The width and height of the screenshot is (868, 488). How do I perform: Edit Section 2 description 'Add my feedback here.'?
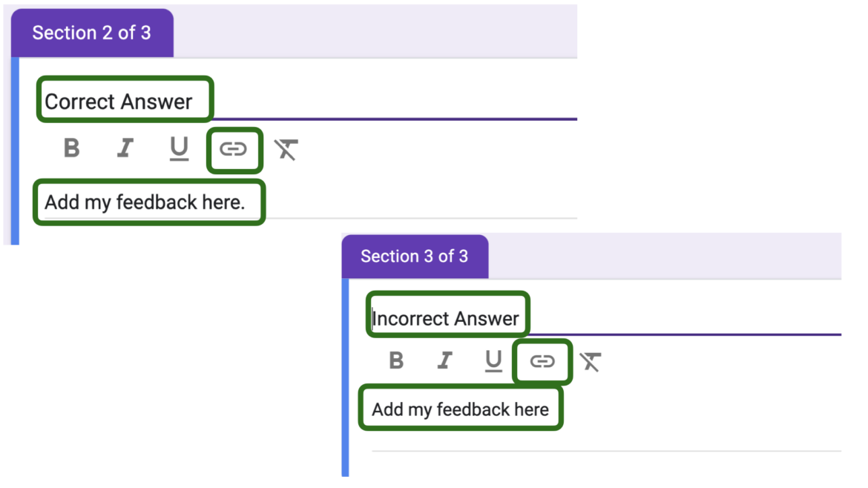point(145,202)
